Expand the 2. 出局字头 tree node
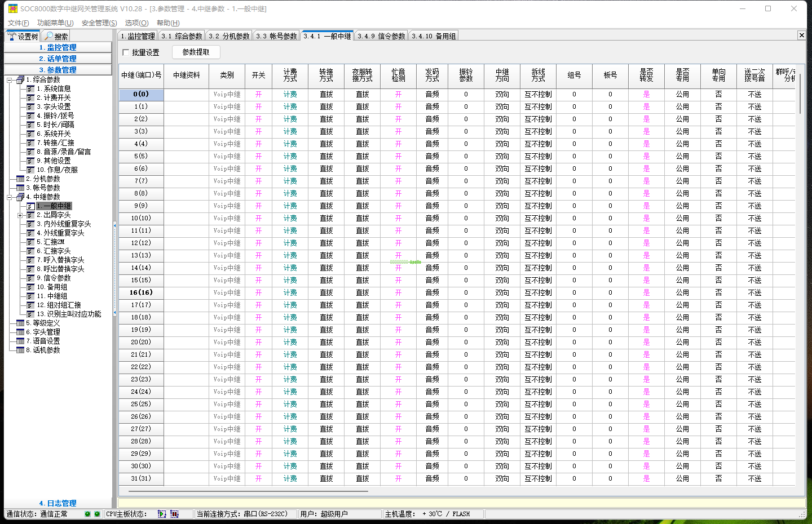812x524 pixels. click(x=20, y=215)
